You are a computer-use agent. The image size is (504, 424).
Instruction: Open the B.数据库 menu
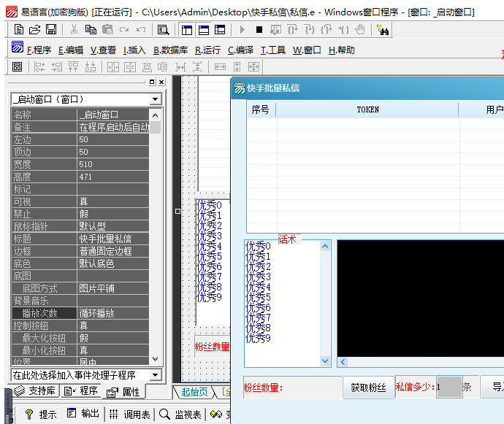[170, 50]
